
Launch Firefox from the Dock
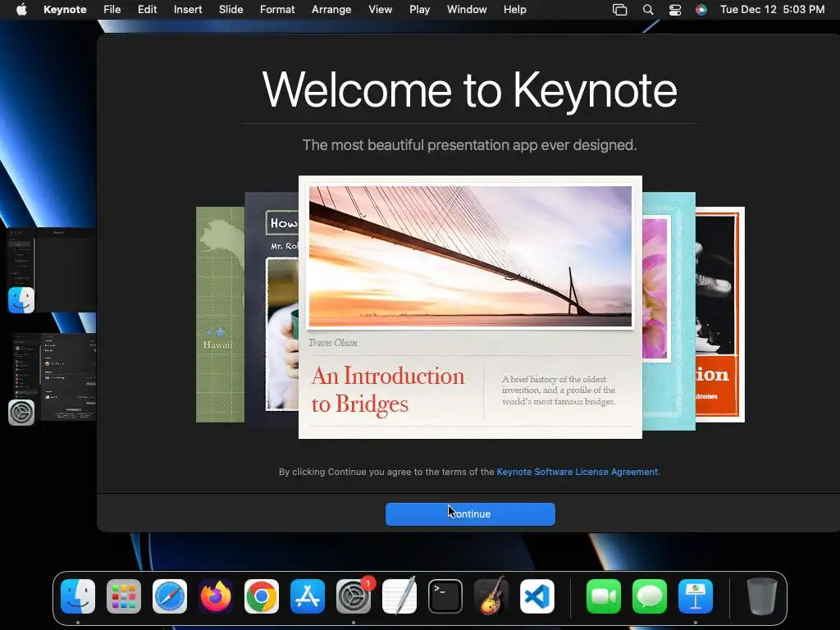(216, 596)
